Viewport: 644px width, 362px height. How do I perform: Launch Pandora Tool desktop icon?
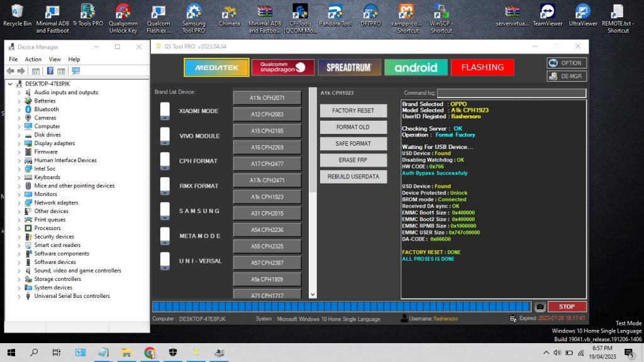tap(335, 15)
